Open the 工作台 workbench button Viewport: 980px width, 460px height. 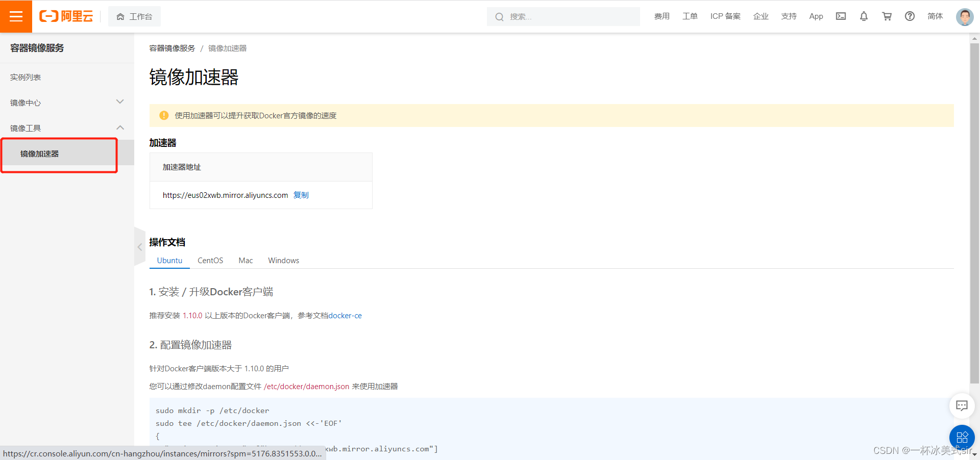tap(134, 16)
